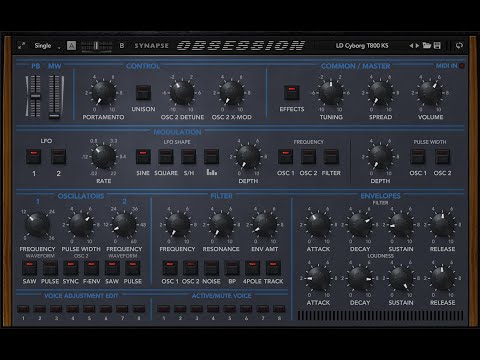This screenshot has width=480, height=360.
Task: Select voice adjustment edit button 5
Action: pyautogui.click(x=89, y=309)
